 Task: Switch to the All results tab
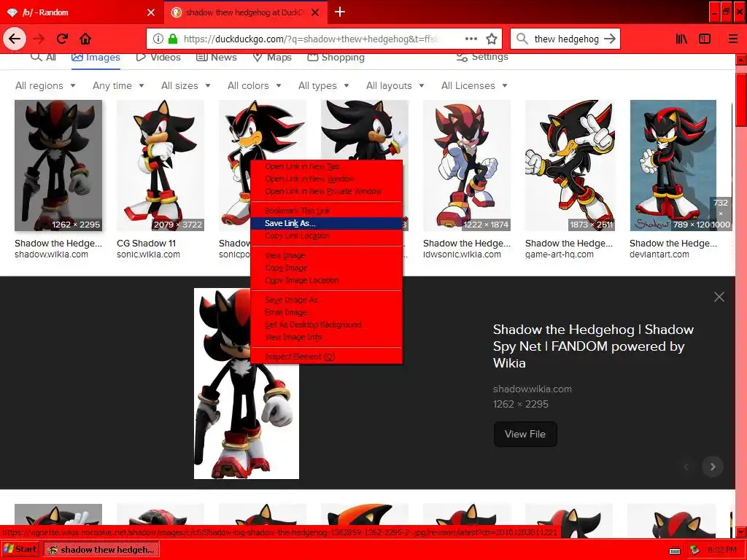tap(43, 57)
